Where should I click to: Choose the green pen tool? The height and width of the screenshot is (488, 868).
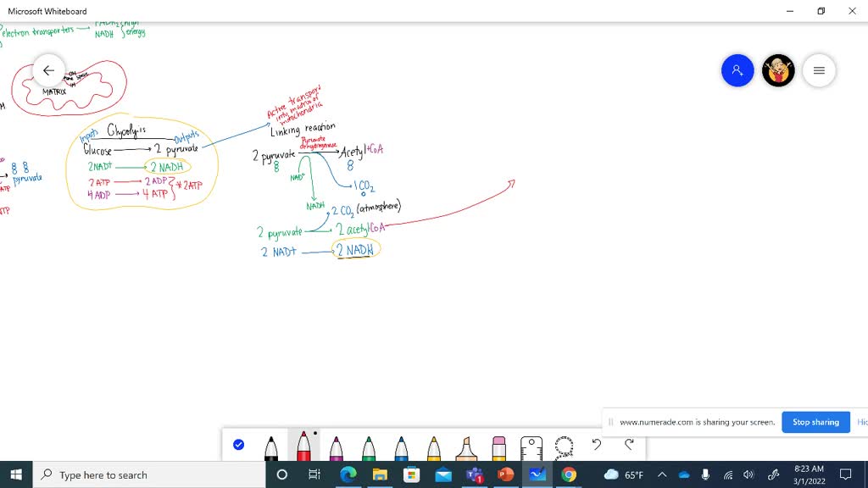point(369,447)
